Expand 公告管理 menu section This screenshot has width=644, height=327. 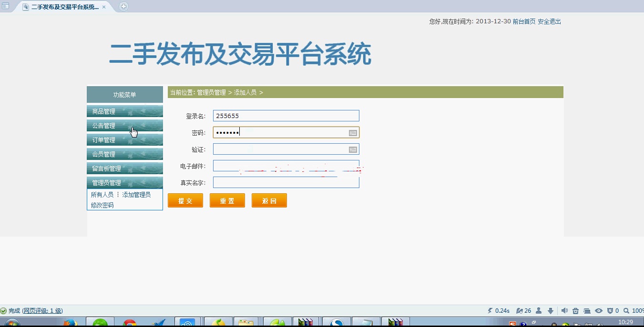[125, 126]
